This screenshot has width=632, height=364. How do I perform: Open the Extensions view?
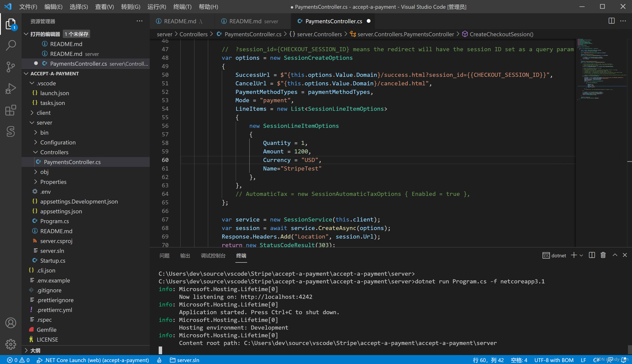point(11,110)
